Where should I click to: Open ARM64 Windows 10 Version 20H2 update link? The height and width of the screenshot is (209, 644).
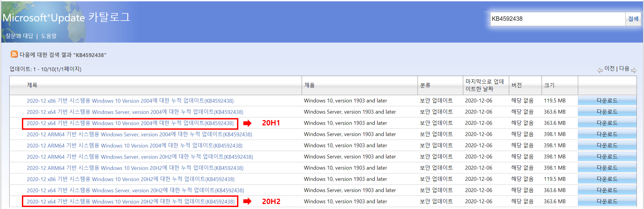[x=135, y=168]
